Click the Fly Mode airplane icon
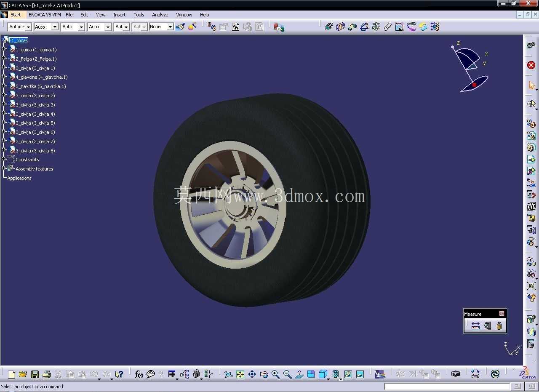The width and height of the screenshot is (539, 392). coord(228,374)
